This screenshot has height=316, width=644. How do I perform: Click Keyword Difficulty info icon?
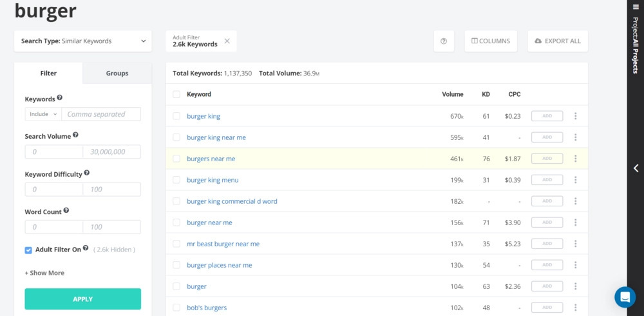(x=87, y=173)
